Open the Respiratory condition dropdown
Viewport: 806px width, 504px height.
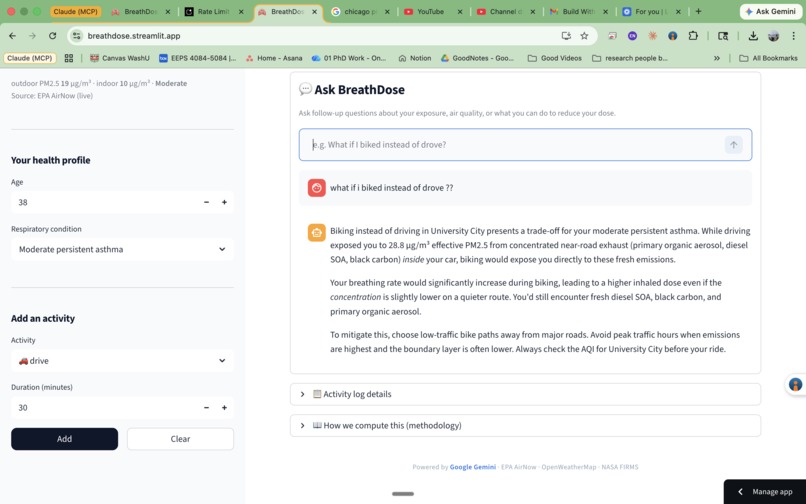[122, 249]
